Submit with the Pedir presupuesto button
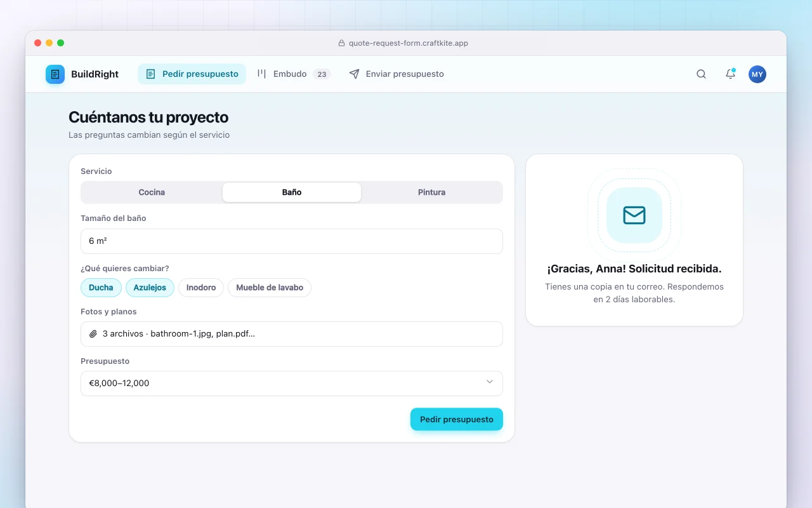Screen dimensions: 812x508 (x=457, y=419)
